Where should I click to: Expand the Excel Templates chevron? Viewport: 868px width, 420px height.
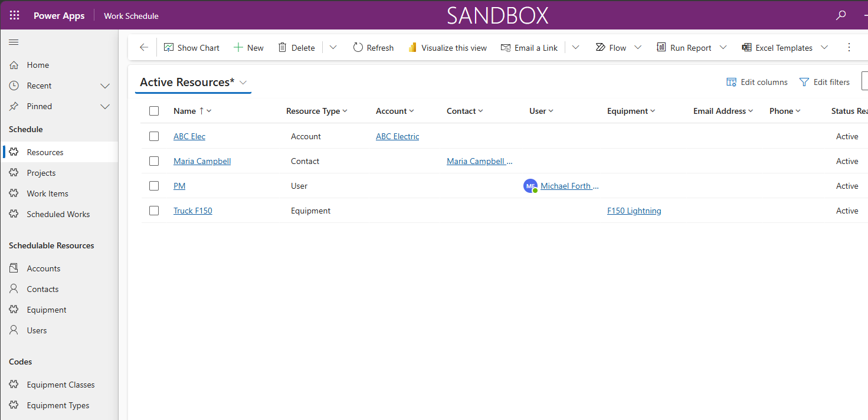pos(824,47)
